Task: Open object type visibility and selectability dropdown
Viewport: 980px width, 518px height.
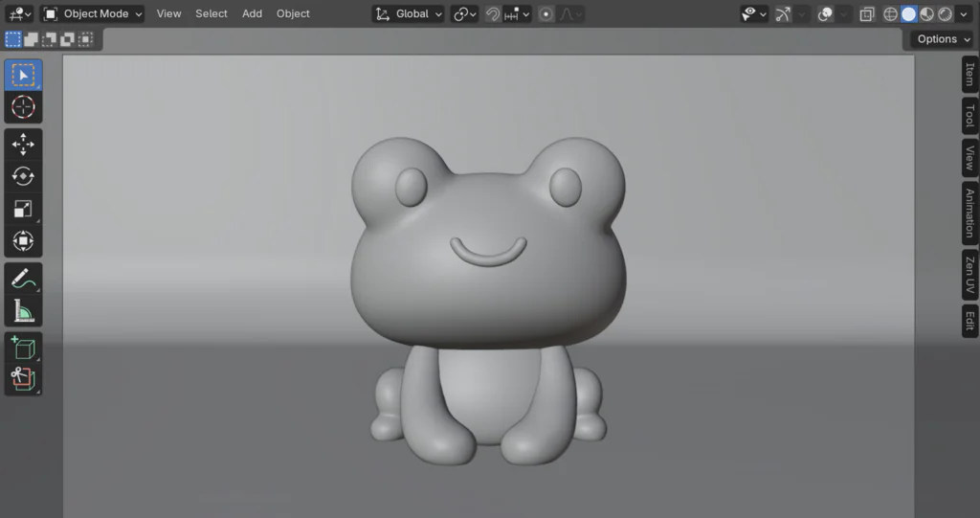Action: point(754,13)
